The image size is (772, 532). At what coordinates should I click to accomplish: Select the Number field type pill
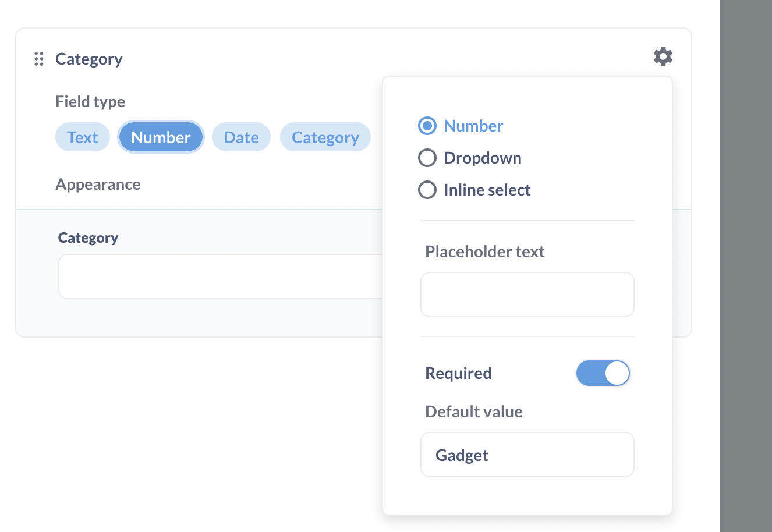tap(161, 137)
